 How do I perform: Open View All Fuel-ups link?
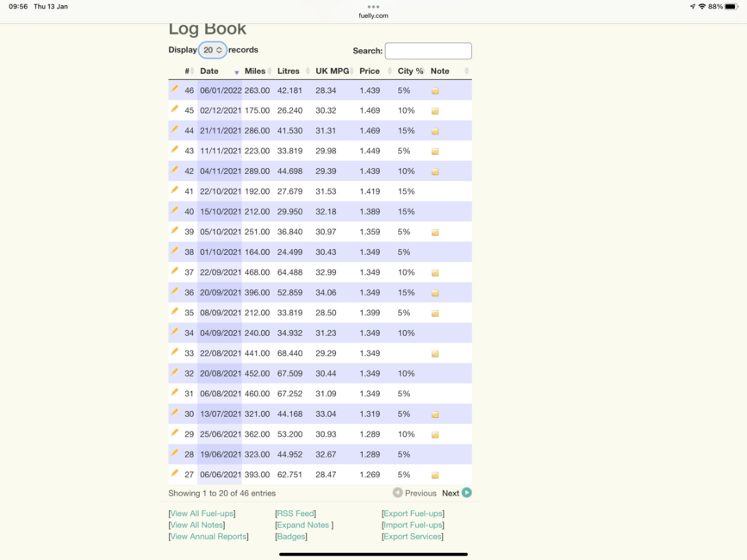coord(202,513)
